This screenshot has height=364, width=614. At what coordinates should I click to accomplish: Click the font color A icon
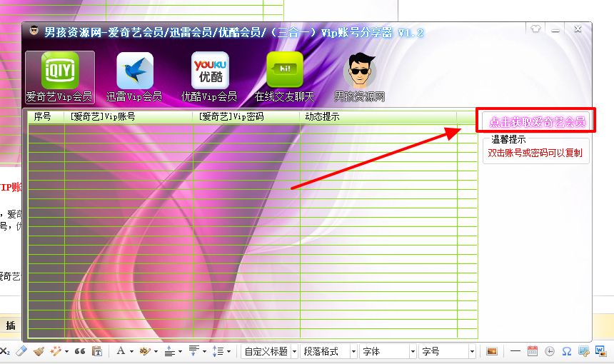(121, 350)
